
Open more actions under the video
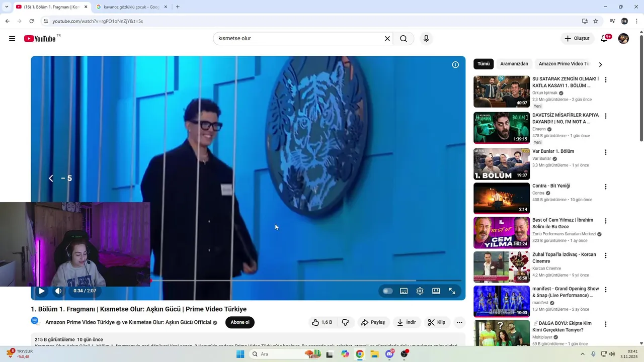click(459, 322)
